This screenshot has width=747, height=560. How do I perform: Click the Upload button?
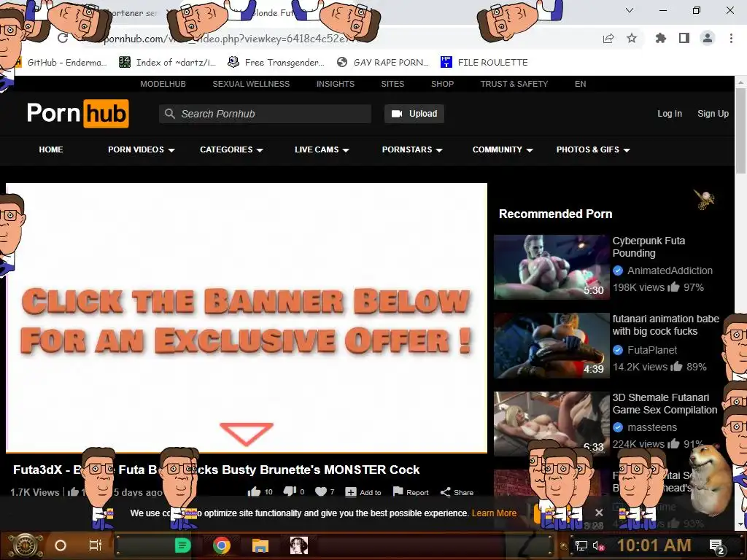pyautogui.click(x=414, y=114)
